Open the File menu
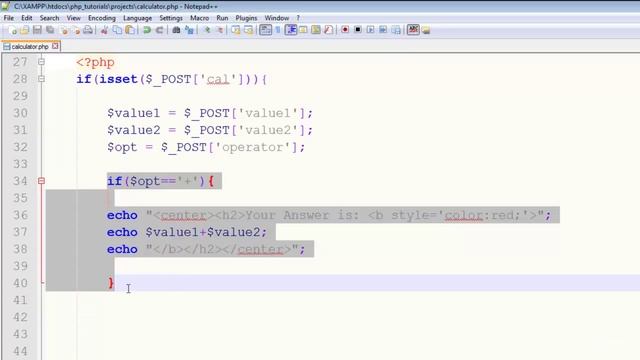The height and width of the screenshot is (360, 640). tap(9, 18)
